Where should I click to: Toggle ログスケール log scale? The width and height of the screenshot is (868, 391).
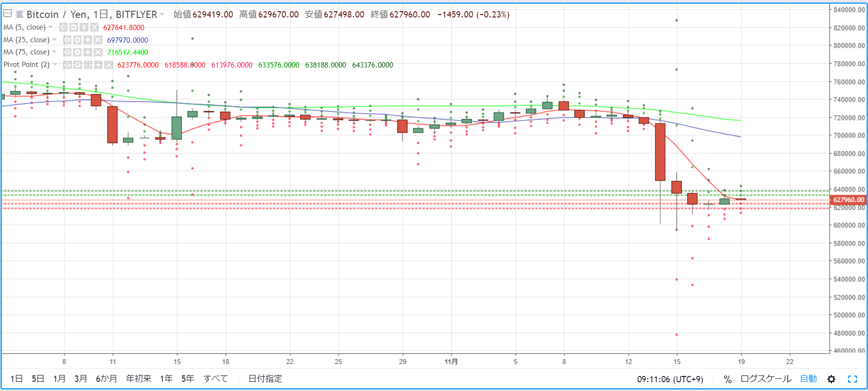pyautogui.click(x=766, y=379)
